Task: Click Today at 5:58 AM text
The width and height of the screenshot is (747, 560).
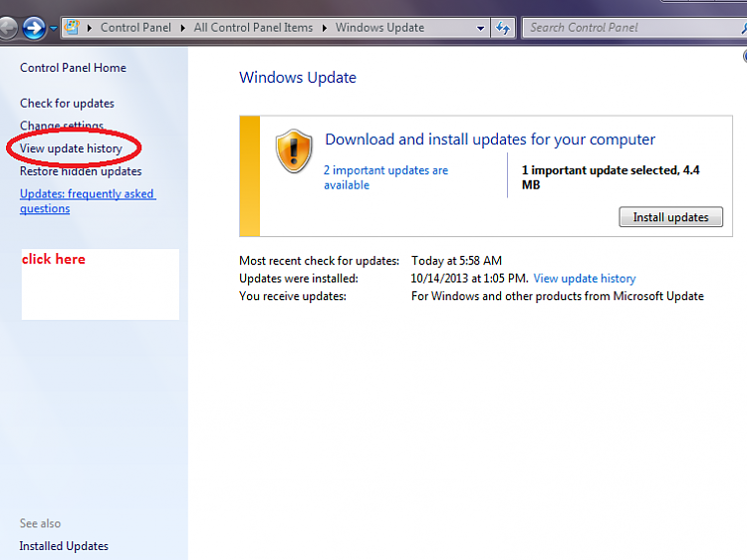Action: tap(456, 261)
